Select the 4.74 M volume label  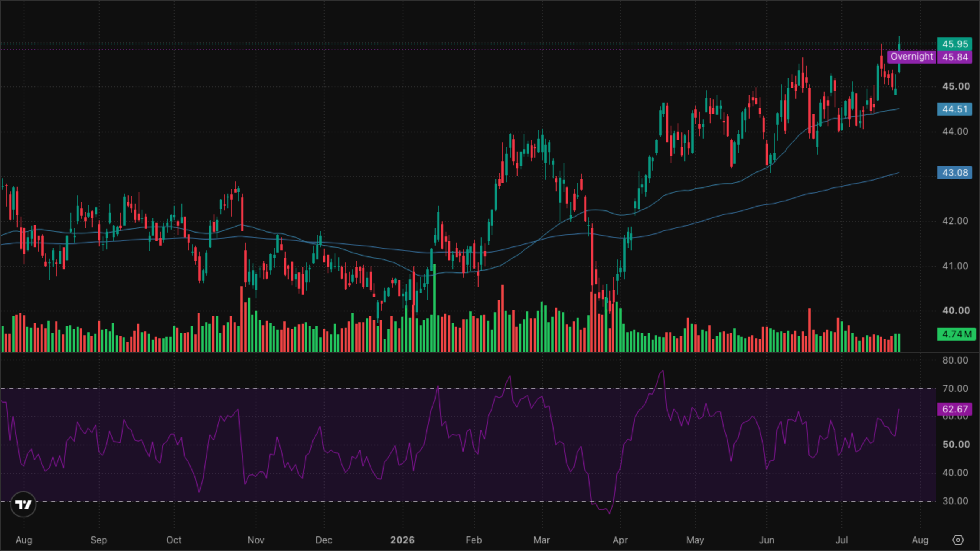tap(956, 334)
